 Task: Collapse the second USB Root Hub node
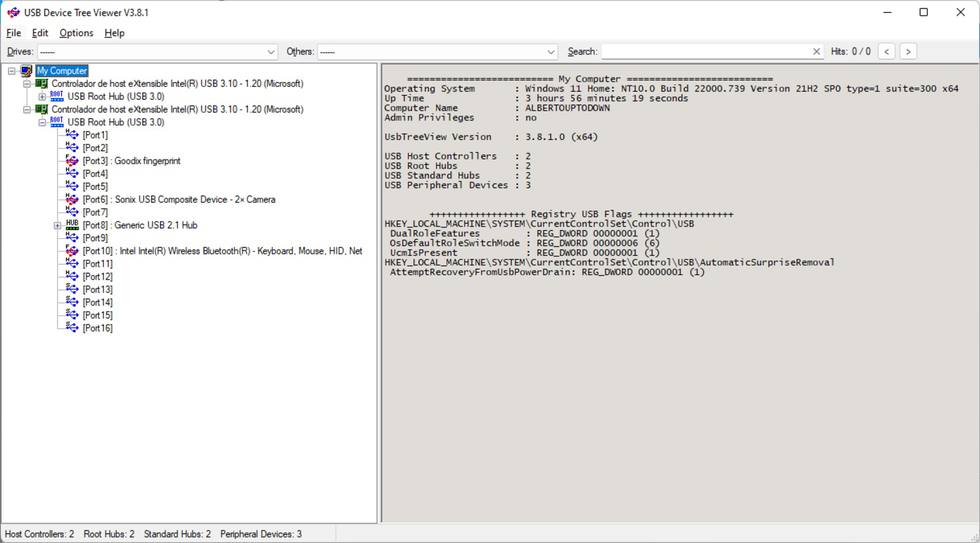tap(42, 123)
